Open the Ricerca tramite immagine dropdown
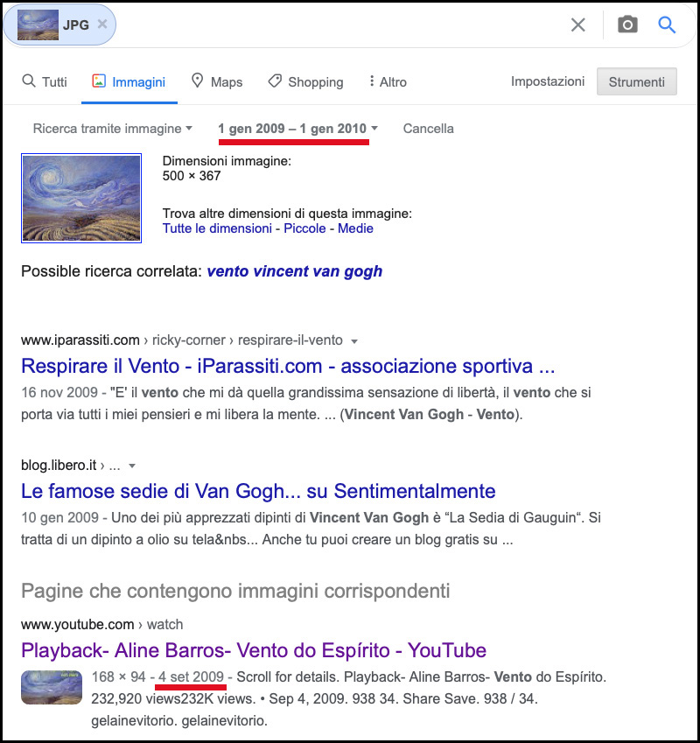The image size is (700, 743). [112, 129]
